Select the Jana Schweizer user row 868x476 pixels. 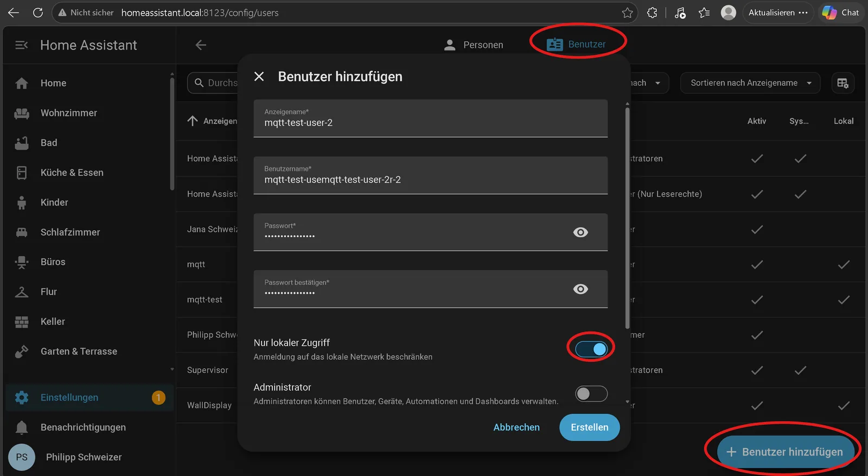point(212,229)
